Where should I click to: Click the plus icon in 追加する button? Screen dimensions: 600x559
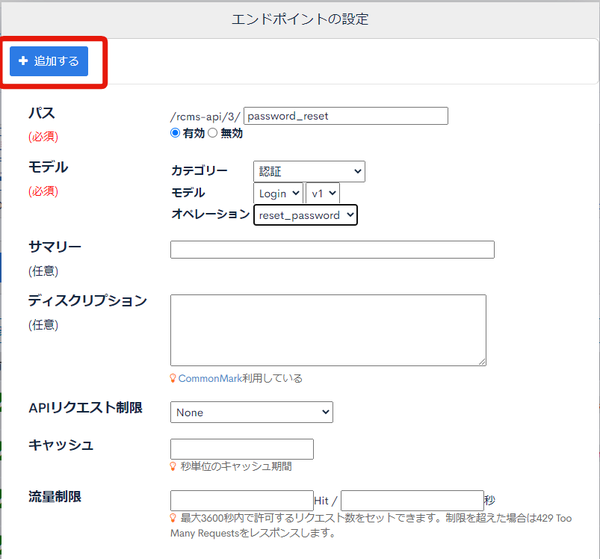pos(23,60)
